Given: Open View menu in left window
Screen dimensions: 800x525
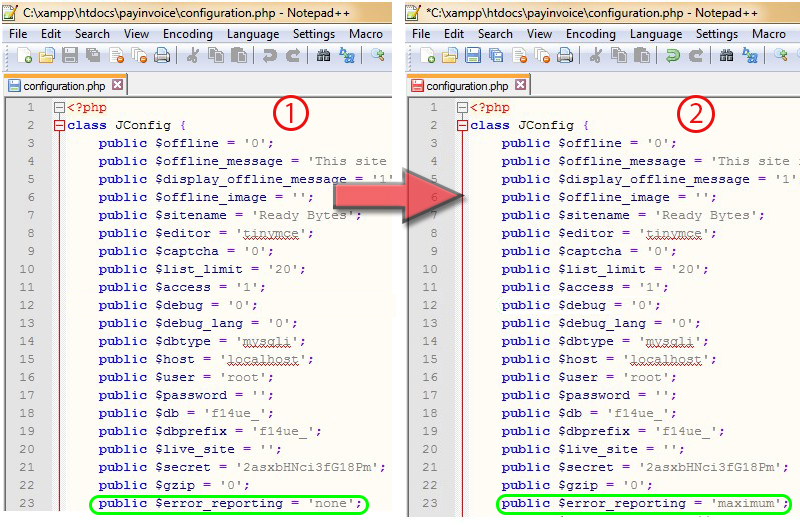Looking at the screenshot, I should pos(136,34).
